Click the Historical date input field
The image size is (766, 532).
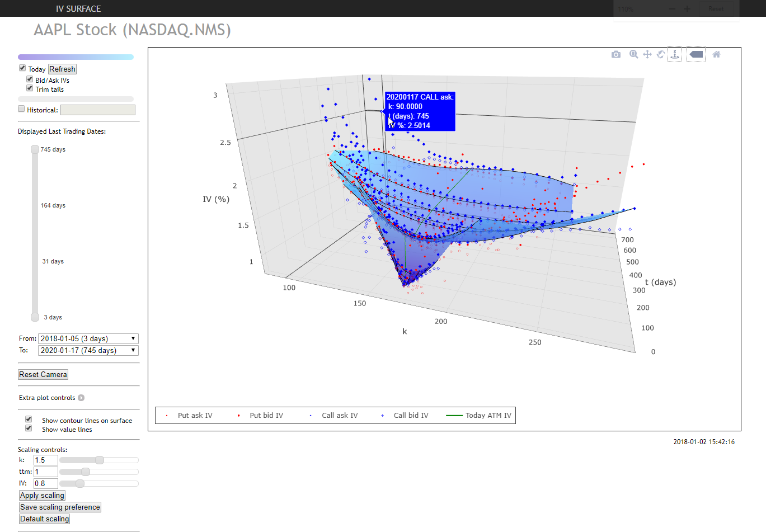tap(98, 110)
